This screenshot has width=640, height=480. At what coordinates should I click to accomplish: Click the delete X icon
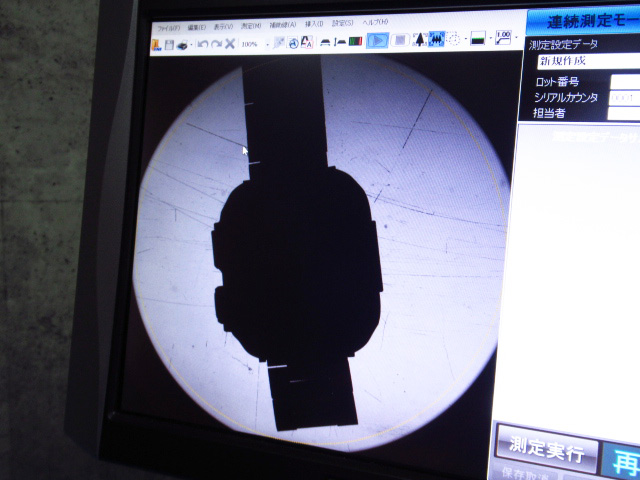pyautogui.click(x=230, y=43)
